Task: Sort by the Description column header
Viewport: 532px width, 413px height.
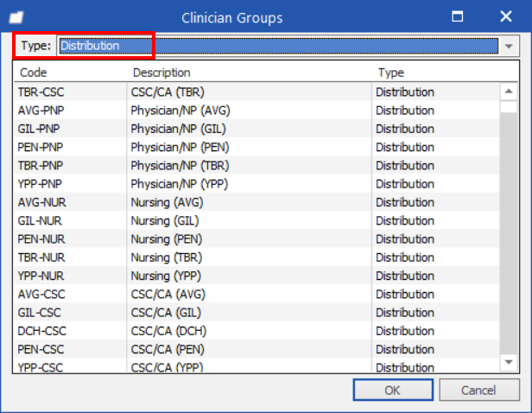Action: click(x=161, y=73)
